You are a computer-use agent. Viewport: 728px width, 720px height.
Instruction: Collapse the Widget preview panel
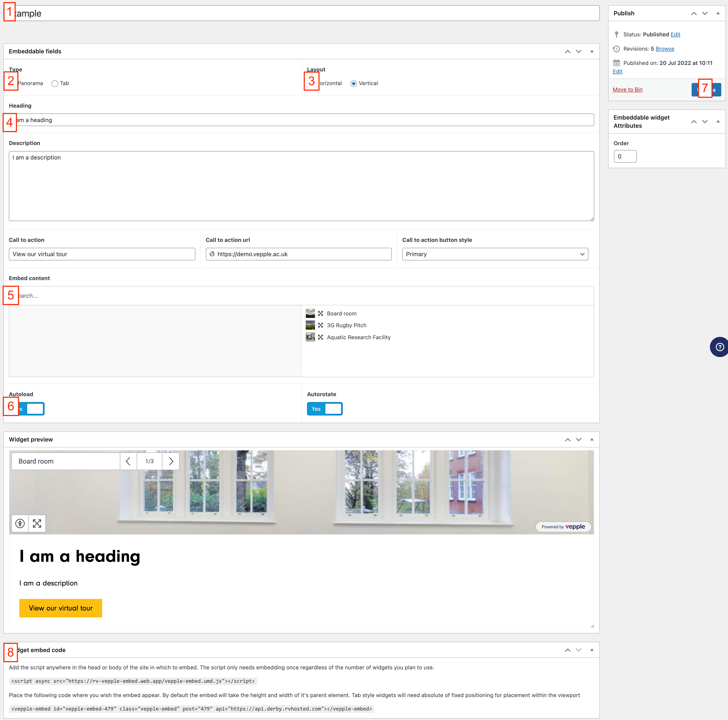point(592,439)
